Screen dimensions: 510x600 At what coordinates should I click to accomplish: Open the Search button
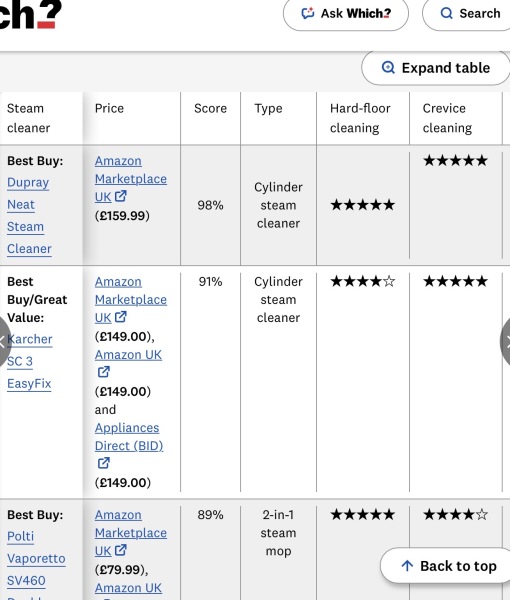(468, 14)
